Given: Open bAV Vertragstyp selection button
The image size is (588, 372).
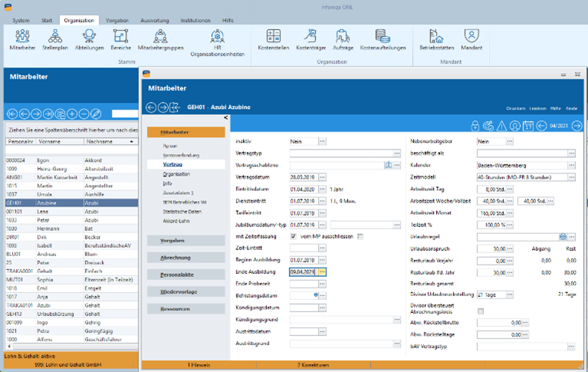Looking at the screenshot, I should click(571, 347).
